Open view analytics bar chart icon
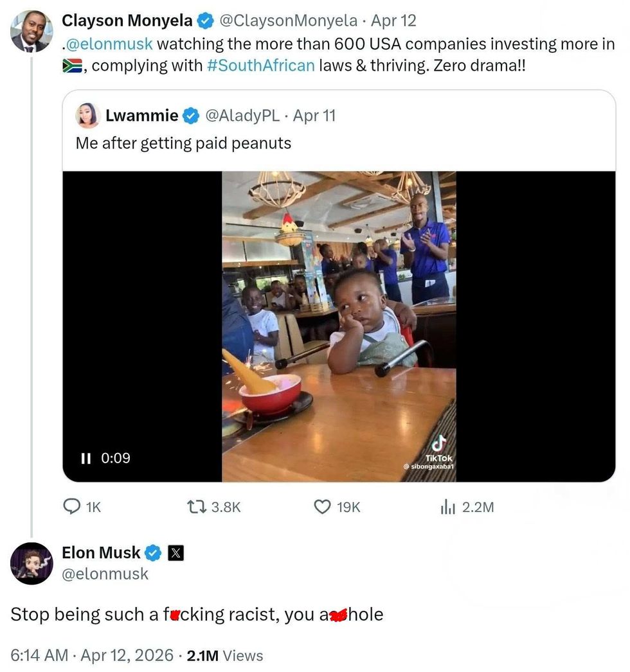The height and width of the screenshot is (672, 630). click(x=447, y=507)
